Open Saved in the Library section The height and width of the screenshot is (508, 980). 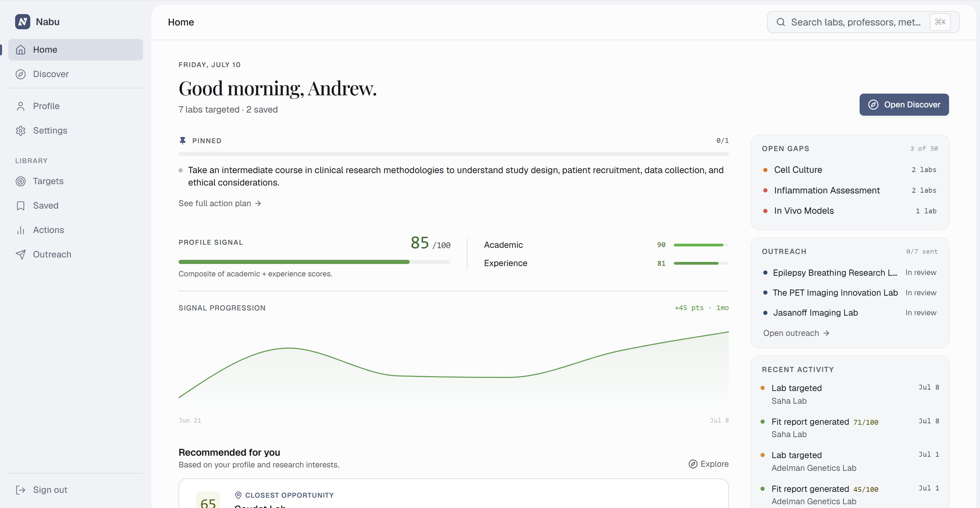75,205
